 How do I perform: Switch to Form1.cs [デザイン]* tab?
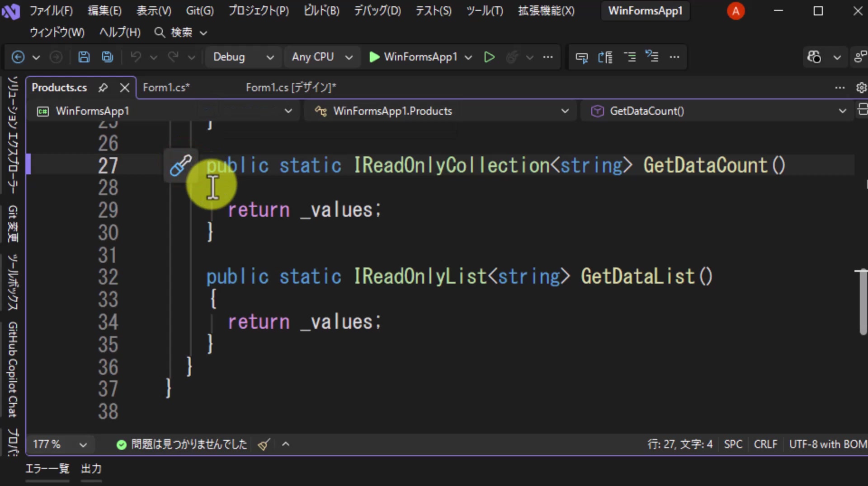pos(291,88)
